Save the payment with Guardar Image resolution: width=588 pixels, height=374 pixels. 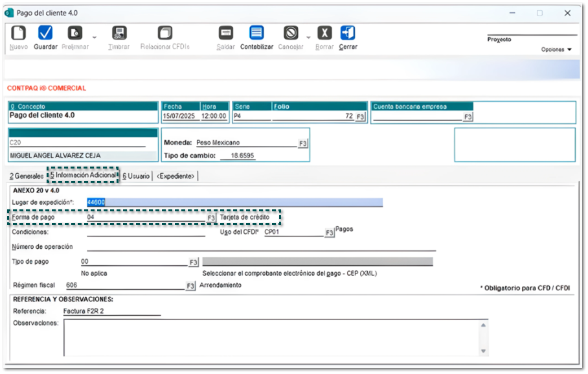[x=45, y=33]
